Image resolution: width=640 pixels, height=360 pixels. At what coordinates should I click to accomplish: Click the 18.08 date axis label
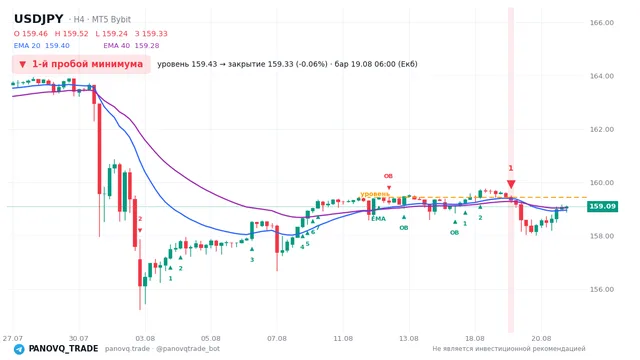coord(475,338)
